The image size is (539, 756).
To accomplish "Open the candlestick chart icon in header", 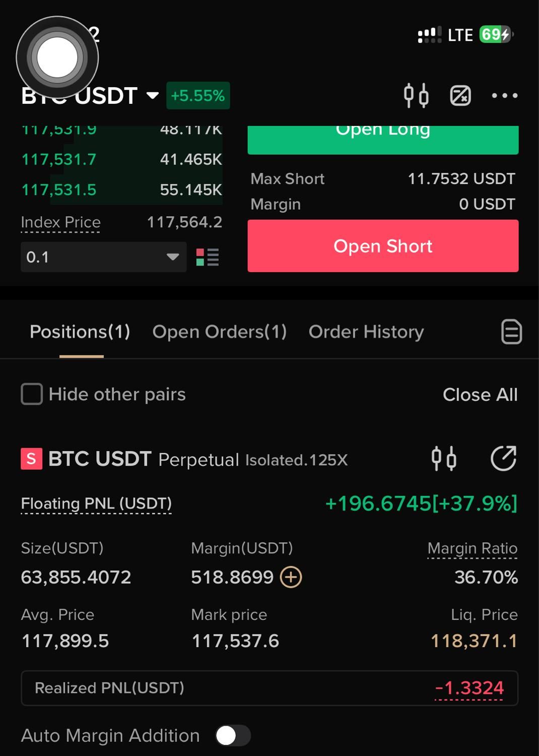I will coord(416,95).
